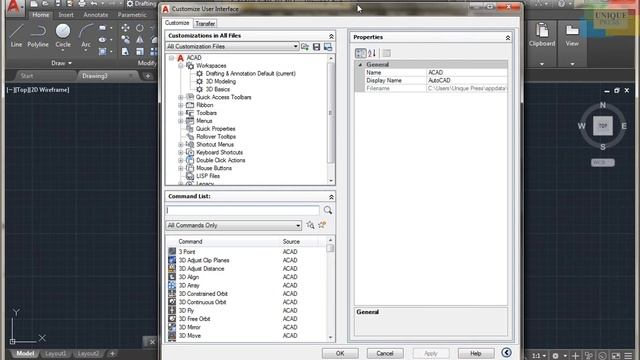
Task: Select the Arc tool in the ribbon
Action: point(86,36)
